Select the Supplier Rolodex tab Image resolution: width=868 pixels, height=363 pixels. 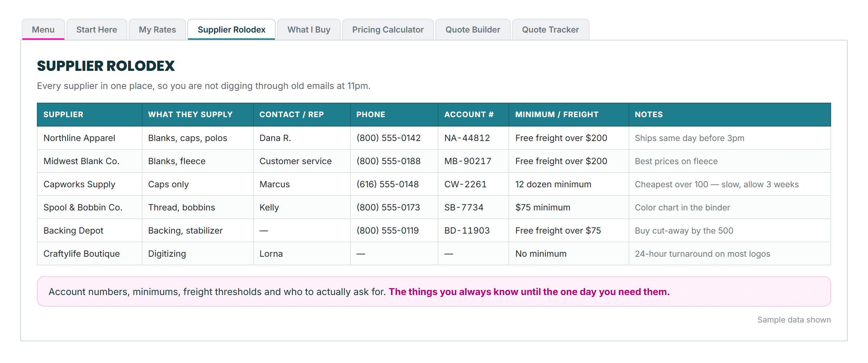tap(231, 30)
